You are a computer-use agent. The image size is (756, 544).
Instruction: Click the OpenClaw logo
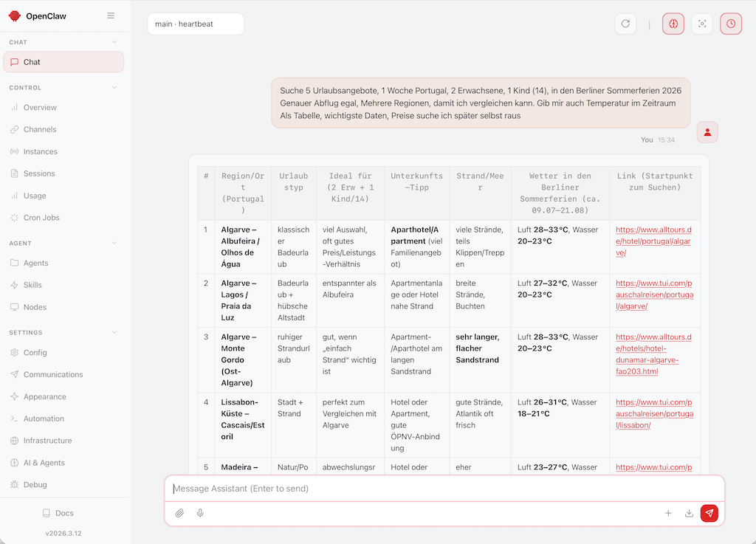14,16
